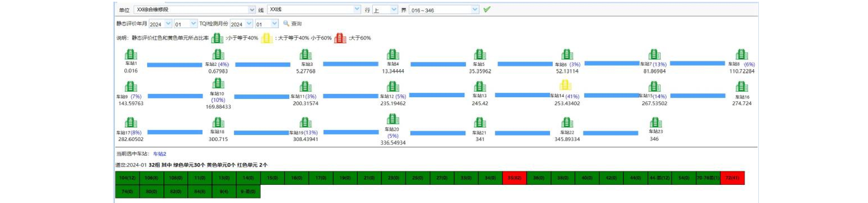This screenshot has height=203, width=868.
Task: Select the 车站10 station icon
Action: [218, 83]
